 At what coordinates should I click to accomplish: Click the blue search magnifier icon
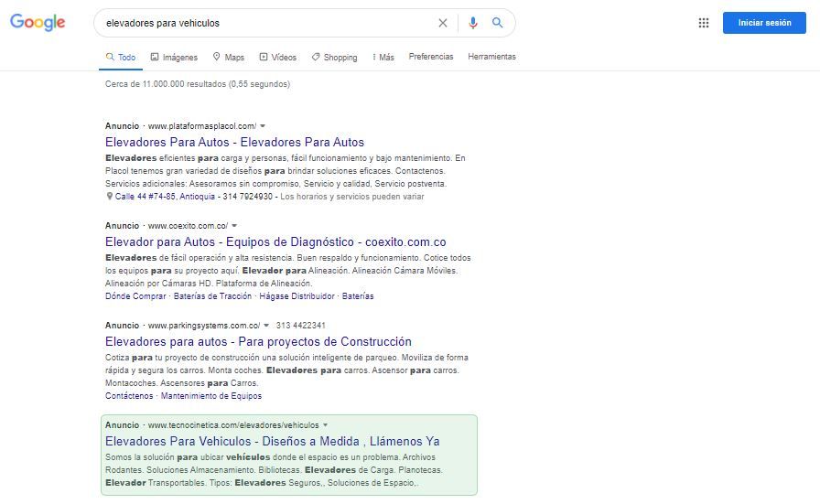pos(498,23)
